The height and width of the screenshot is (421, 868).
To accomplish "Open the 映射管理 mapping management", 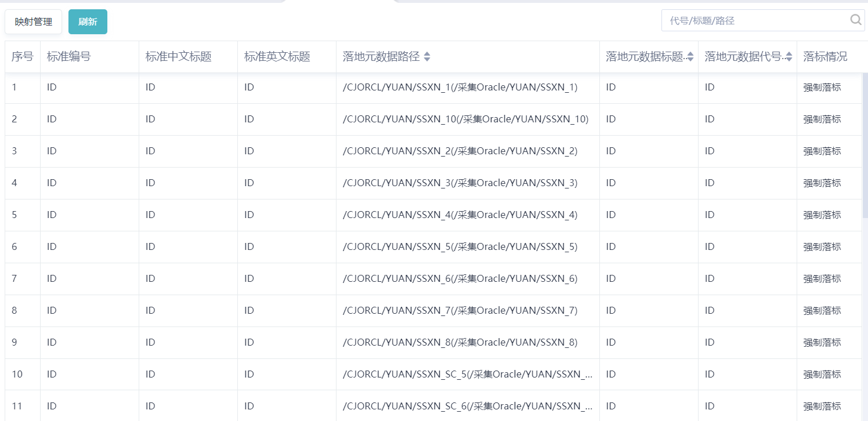I will pyautogui.click(x=34, y=22).
